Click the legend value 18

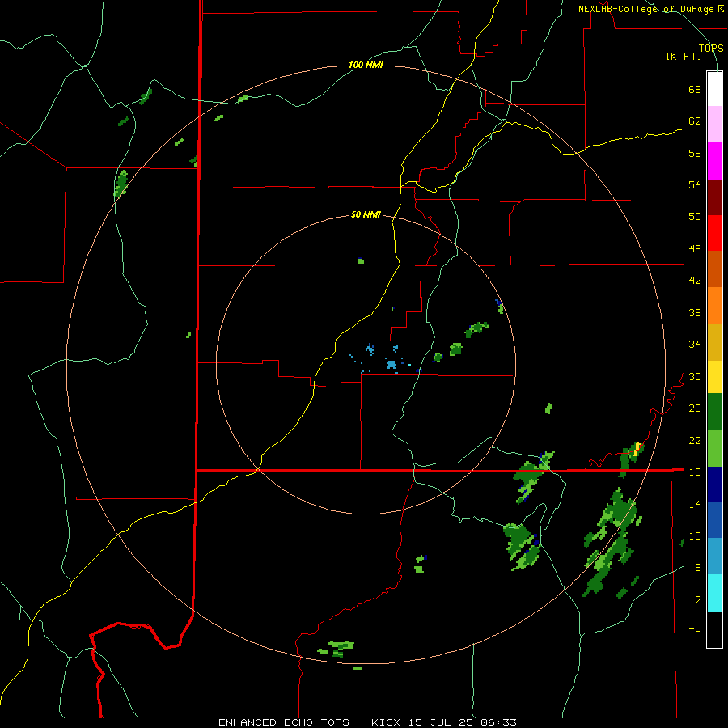coord(695,472)
